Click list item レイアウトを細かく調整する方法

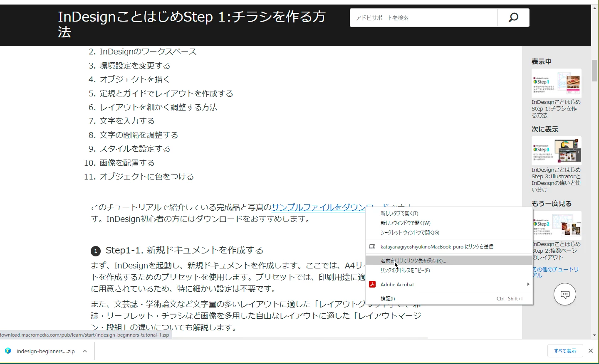158,107
